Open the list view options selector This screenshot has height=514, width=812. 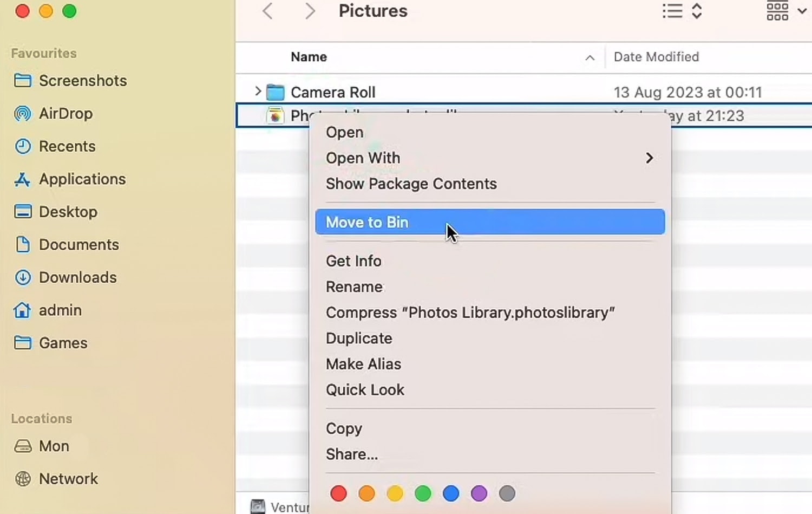pos(682,11)
